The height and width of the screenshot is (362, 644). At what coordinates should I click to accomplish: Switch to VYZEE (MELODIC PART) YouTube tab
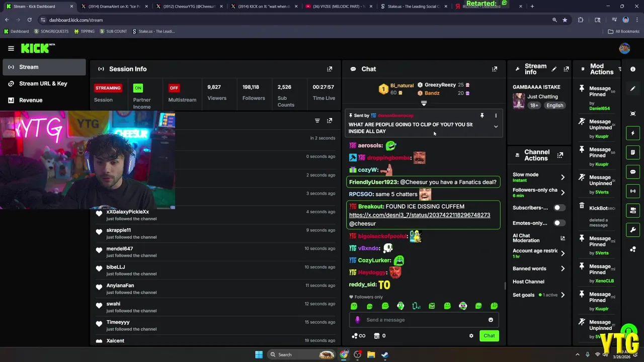338,6
